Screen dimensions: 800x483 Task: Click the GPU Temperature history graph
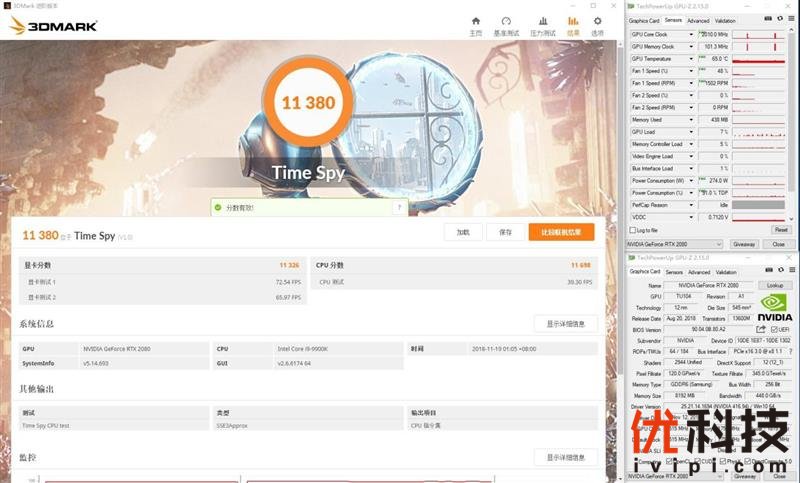click(x=758, y=59)
